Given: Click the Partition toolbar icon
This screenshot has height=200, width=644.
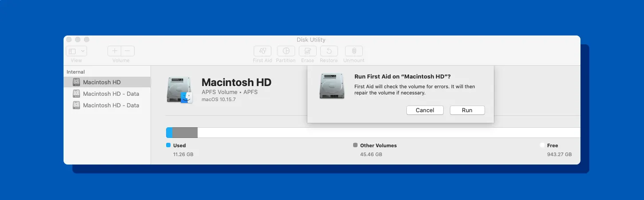Looking at the screenshot, I should (286, 51).
